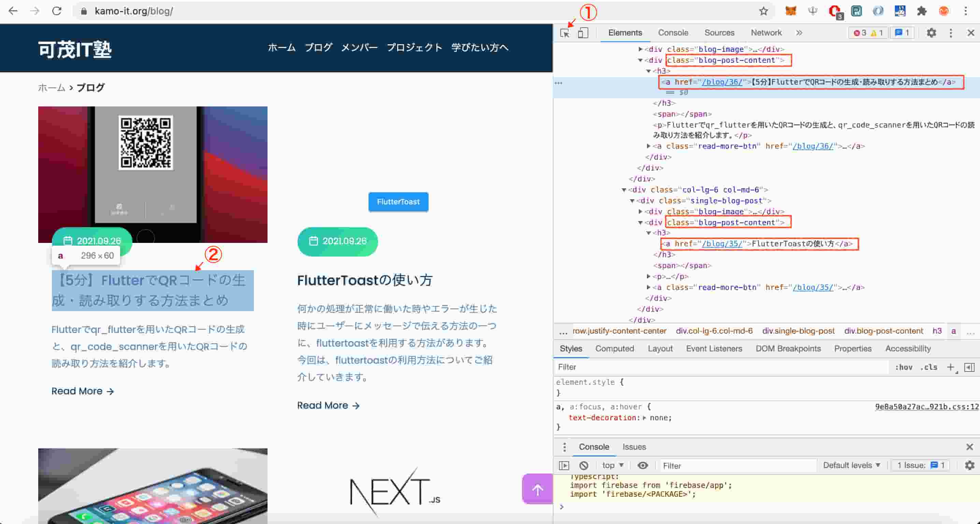Reload the page
Viewport: 980px width, 524px height.
[x=57, y=11]
